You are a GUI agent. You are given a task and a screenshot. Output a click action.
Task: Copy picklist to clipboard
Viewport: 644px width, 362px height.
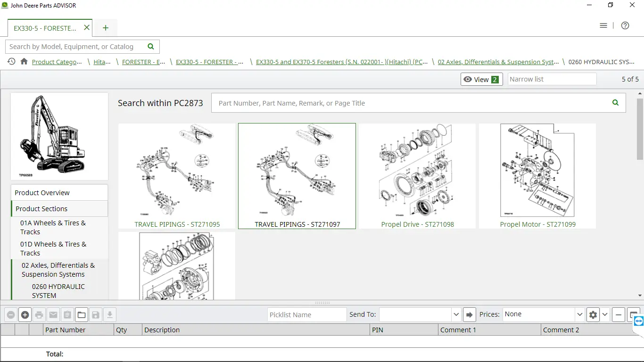pyautogui.click(x=67, y=314)
